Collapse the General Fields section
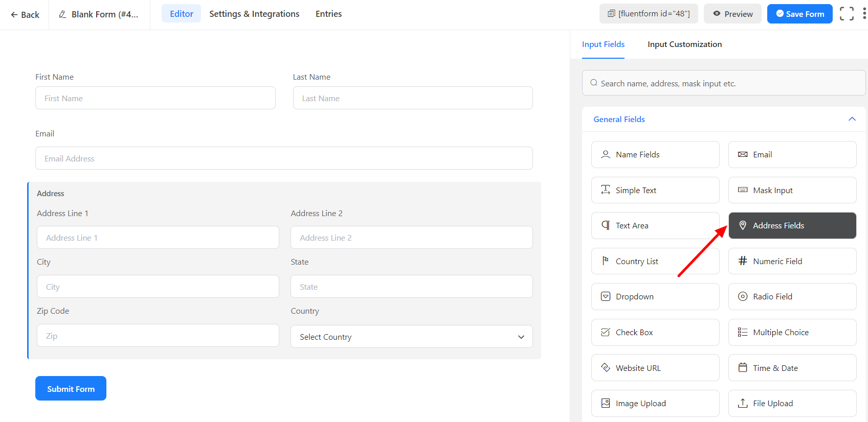The image size is (868, 422). pos(852,119)
